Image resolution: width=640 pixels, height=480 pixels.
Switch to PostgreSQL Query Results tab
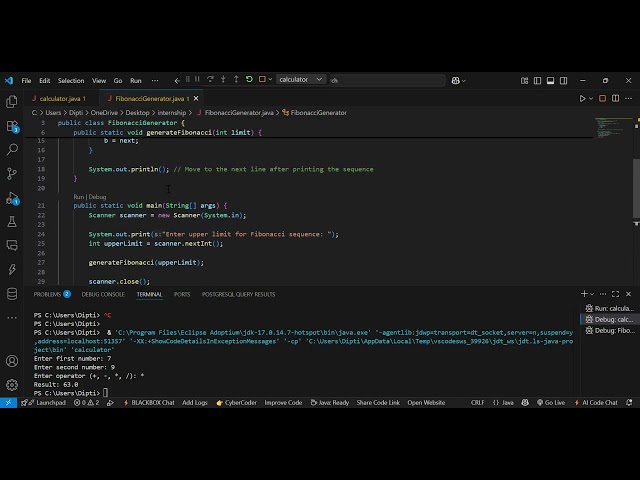click(238, 294)
